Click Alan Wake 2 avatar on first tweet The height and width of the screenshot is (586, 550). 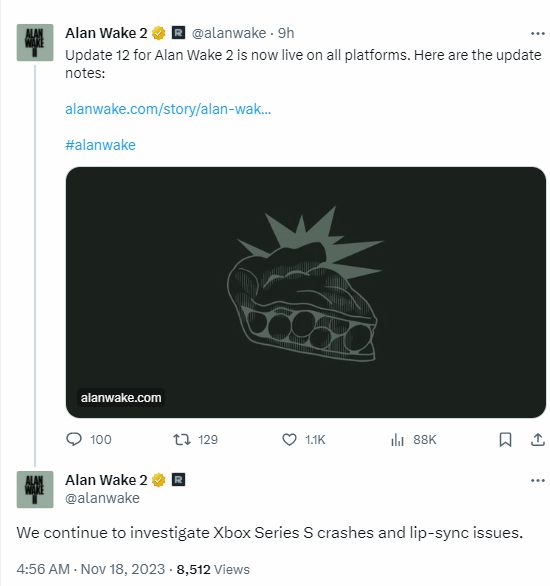(x=35, y=43)
